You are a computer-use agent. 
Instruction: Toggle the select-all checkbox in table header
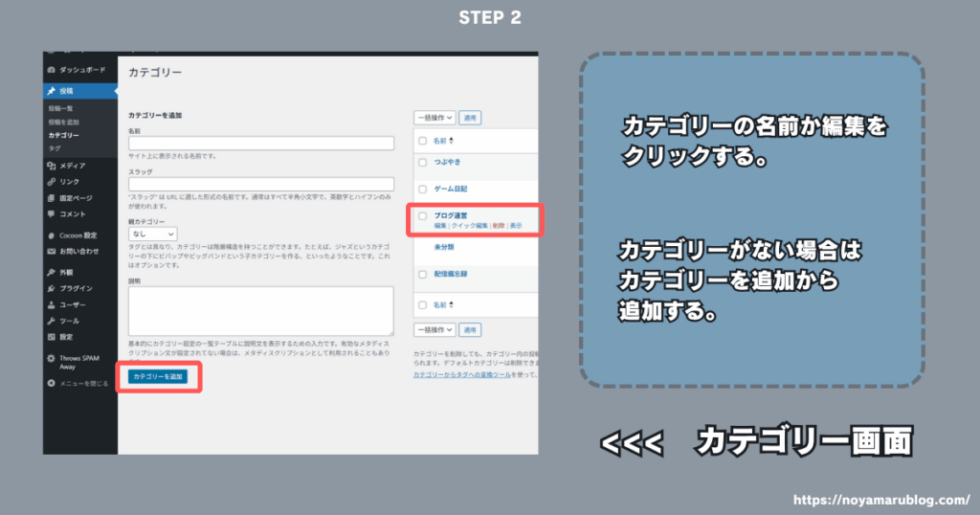point(422,141)
